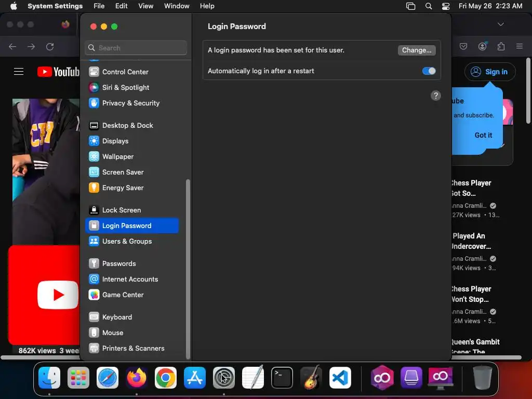Open the Queen's Gambit video title
Image resolution: width=532 pixels, height=399 pixels.
(x=475, y=347)
